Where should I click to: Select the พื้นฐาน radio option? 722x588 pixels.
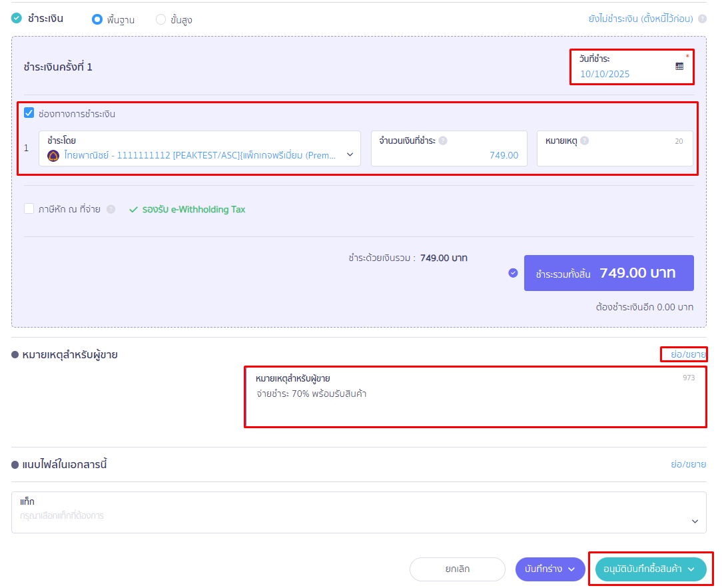(97, 19)
